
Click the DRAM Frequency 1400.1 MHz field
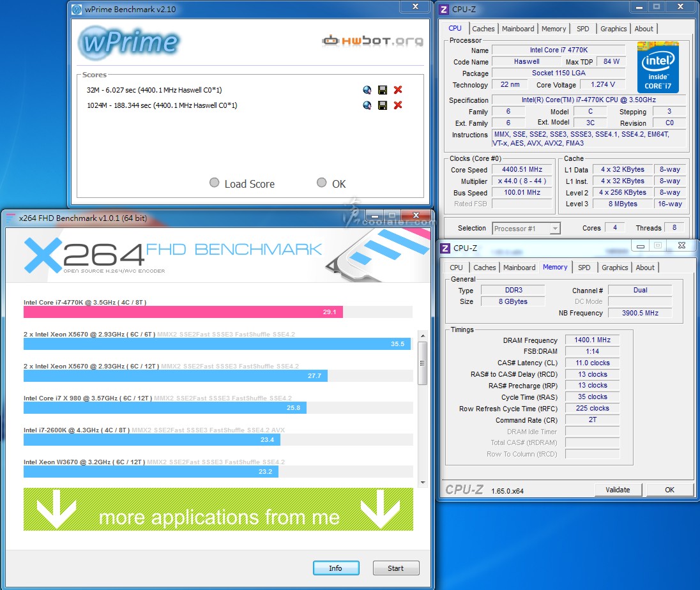(x=593, y=340)
